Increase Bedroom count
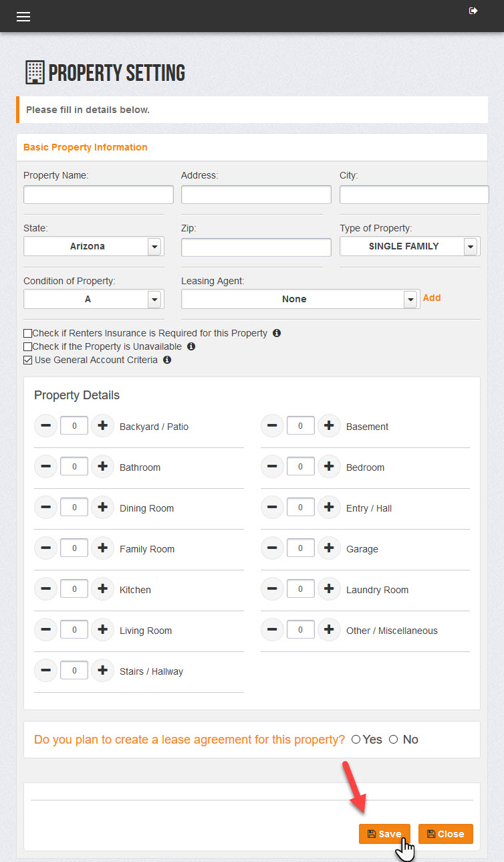This screenshot has height=862, width=504. (x=329, y=467)
